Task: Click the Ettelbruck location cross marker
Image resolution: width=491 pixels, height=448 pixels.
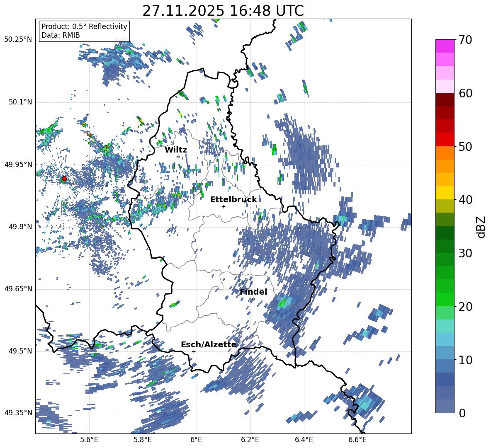Action: 224,206
